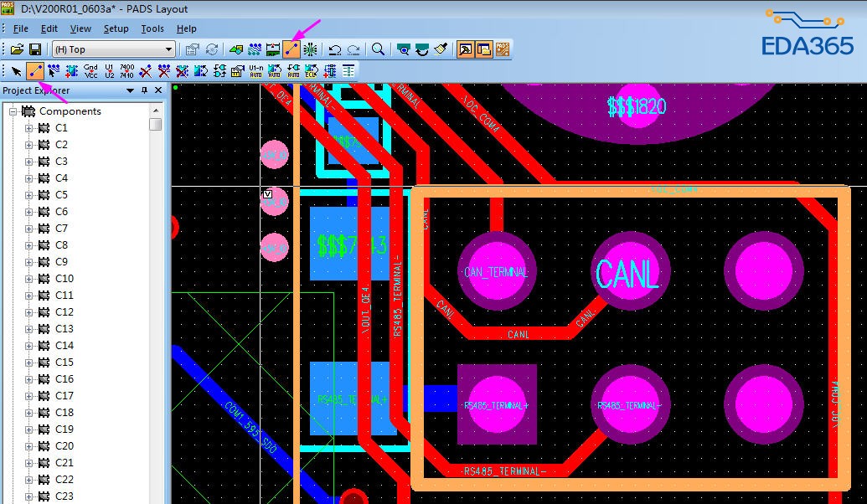
Task: Open the Setup menu
Action: (x=116, y=28)
